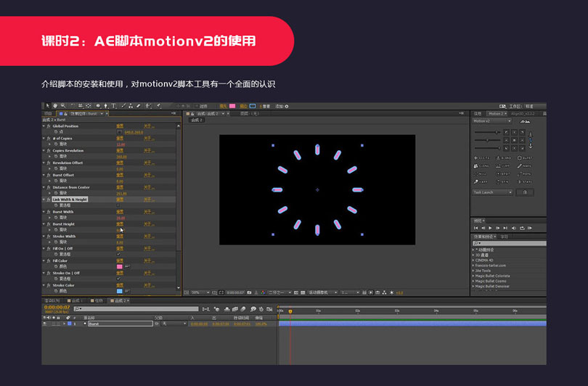This screenshot has width=588, height=386.
Task: Toggle audio mute in preview panel
Action: click(x=514, y=228)
